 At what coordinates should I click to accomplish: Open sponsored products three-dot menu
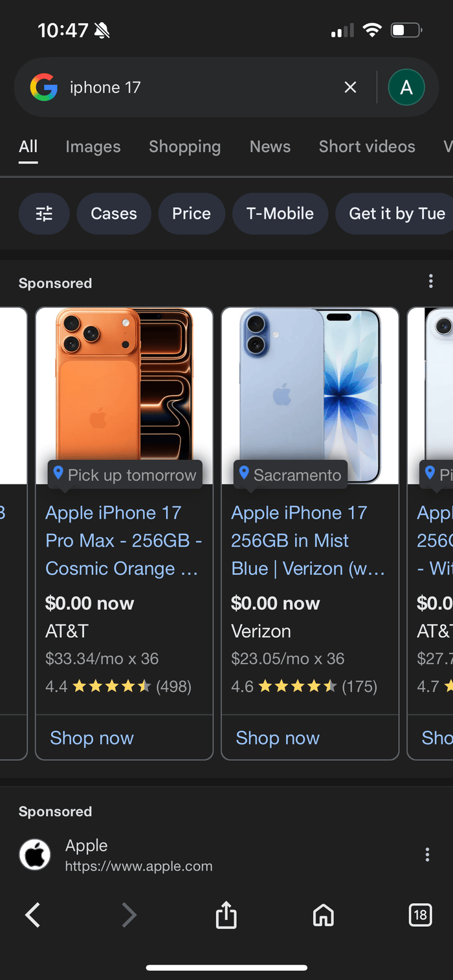[431, 281]
